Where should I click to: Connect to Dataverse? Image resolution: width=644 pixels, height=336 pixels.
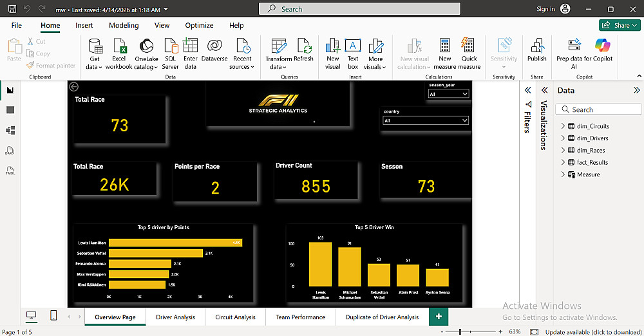214,50
